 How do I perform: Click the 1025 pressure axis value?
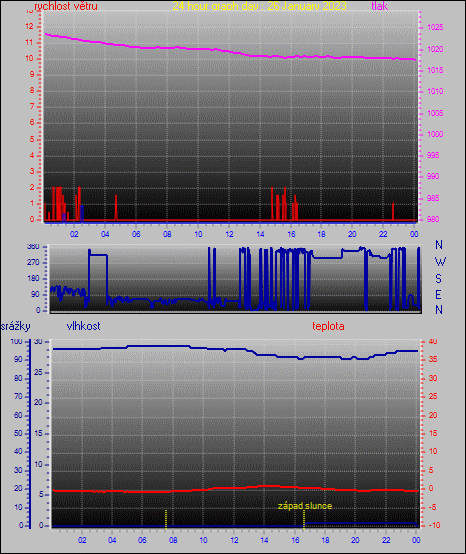(435, 27)
